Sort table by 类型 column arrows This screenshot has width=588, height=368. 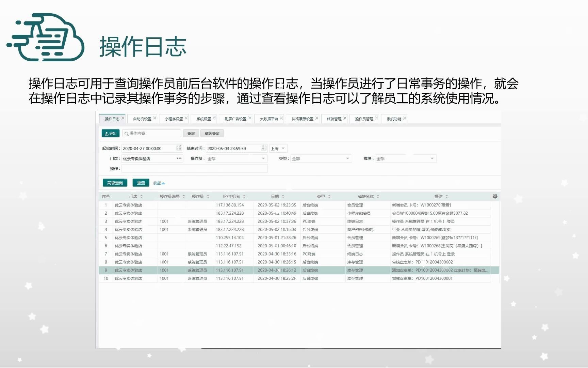point(329,197)
